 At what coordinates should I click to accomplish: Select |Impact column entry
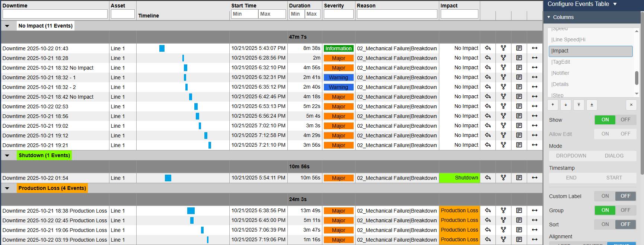tap(591, 51)
